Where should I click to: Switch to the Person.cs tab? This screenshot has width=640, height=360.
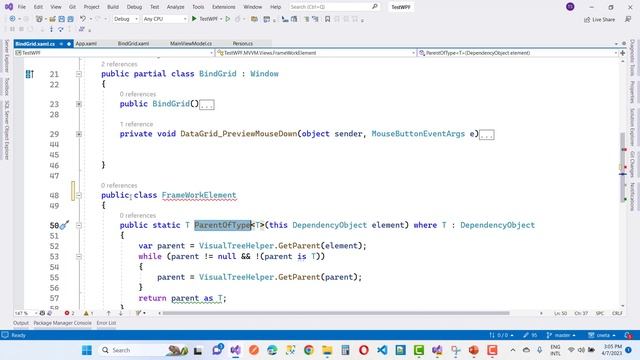coord(242,43)
